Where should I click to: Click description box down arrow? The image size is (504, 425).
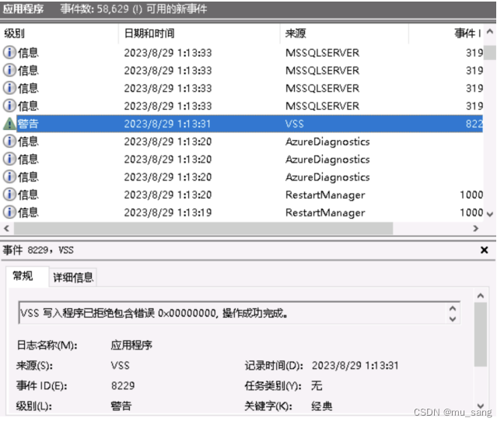pyautogui.click(x=453, y=319)
